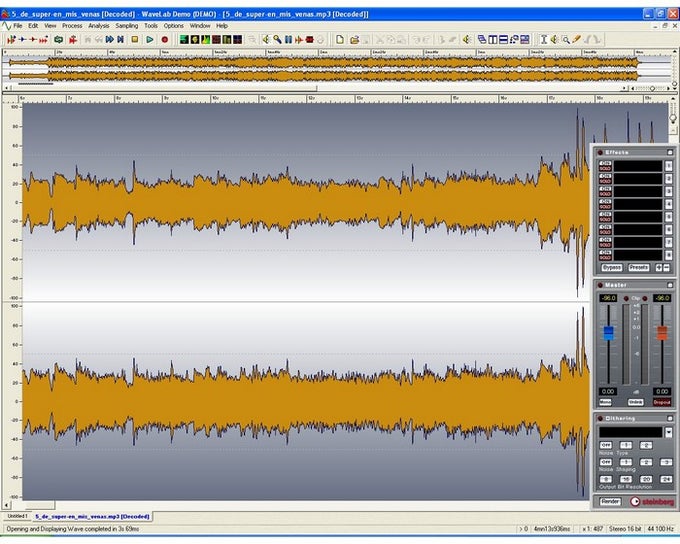680x544 pixels.
Task: Click the blue left master fader
Action: (x=607, y=332)
